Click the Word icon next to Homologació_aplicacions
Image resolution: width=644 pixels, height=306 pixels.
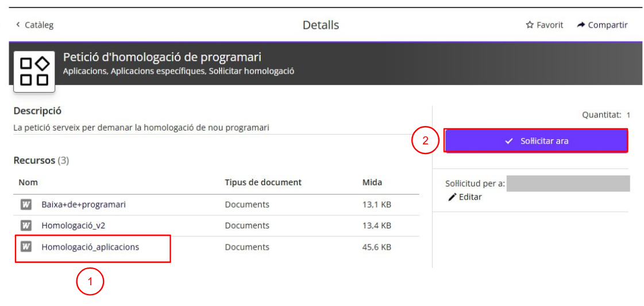click(x=25, y=247)
